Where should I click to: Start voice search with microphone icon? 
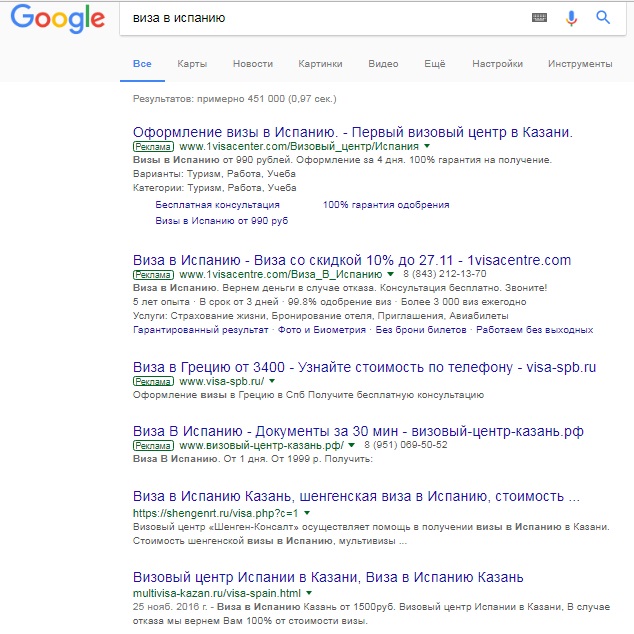pos(571,18)
